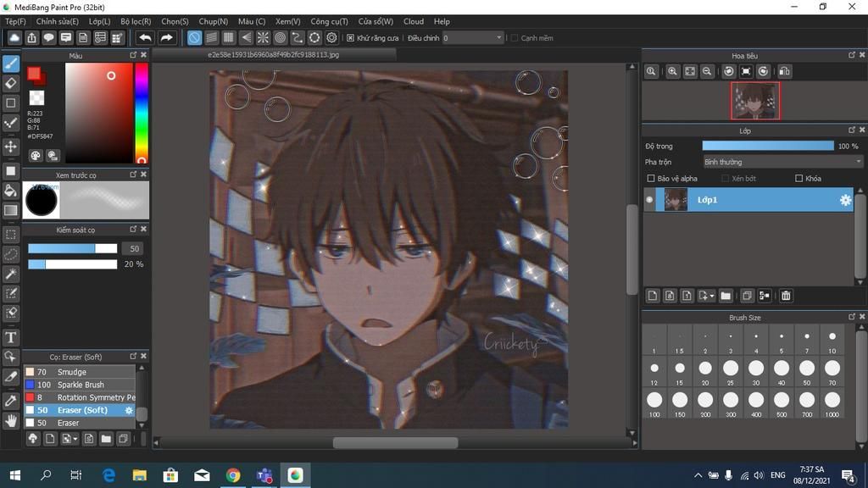This screenshot has height=488, width=868.
Task: Zoom out on the Navigator panel
Action: coord(707,71)
